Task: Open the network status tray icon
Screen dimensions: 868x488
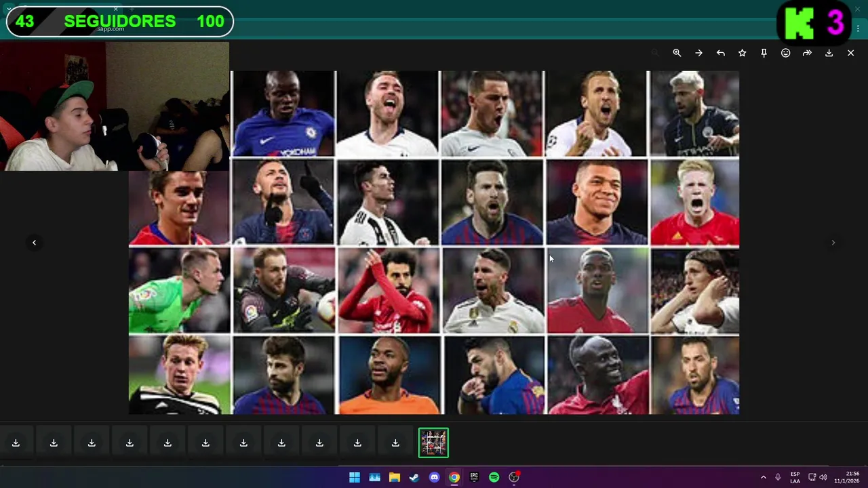Action: pyautogui.click(x=812, y=478)
